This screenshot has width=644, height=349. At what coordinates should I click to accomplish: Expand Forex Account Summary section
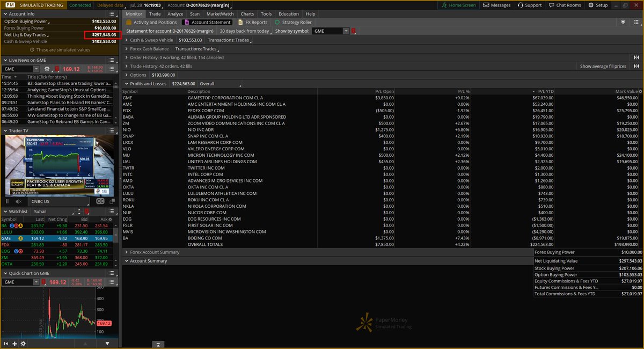click(127, 252)
